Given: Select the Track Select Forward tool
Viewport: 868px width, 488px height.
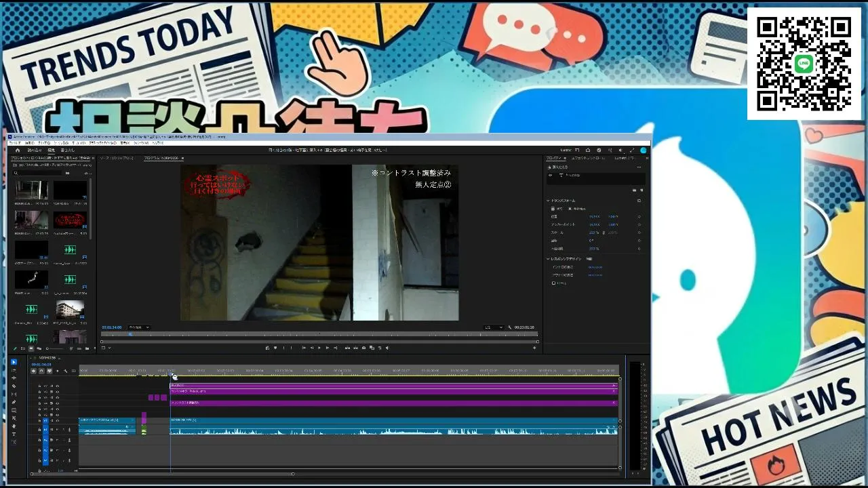Looking at the screenshot, I should coord(14,370).
